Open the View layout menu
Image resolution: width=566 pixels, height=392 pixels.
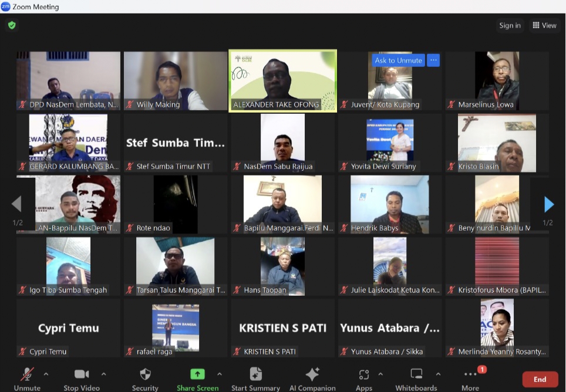point(544,25)
